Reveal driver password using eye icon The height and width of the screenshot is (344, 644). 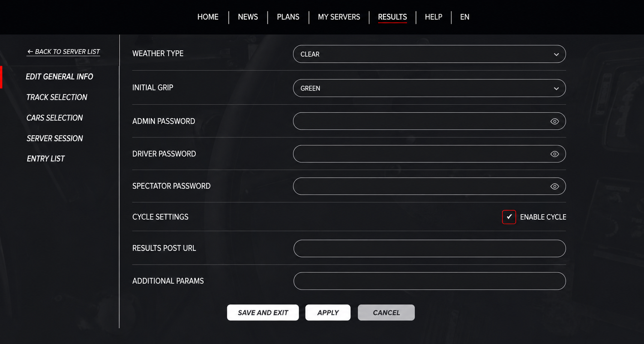tap(554, 154)
